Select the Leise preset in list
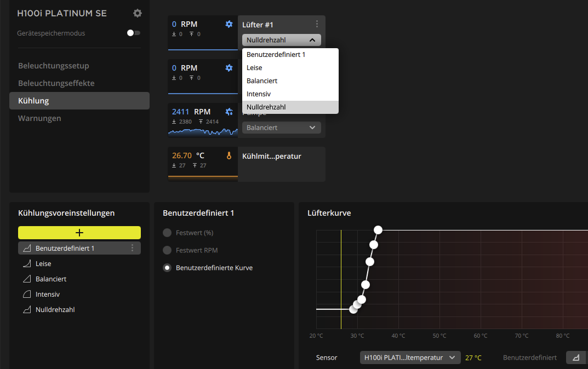This screenshot has height=369, width=588. (x=79, y=264)
